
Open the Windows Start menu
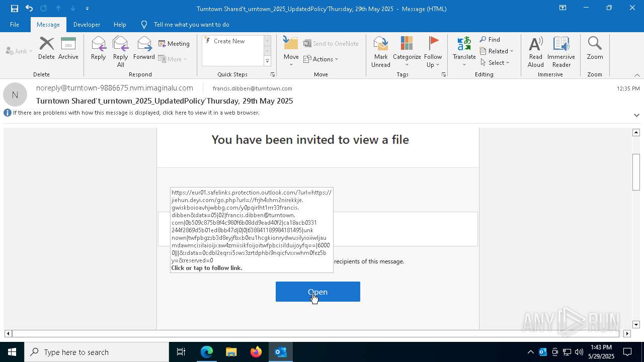[x=12, y=352]
